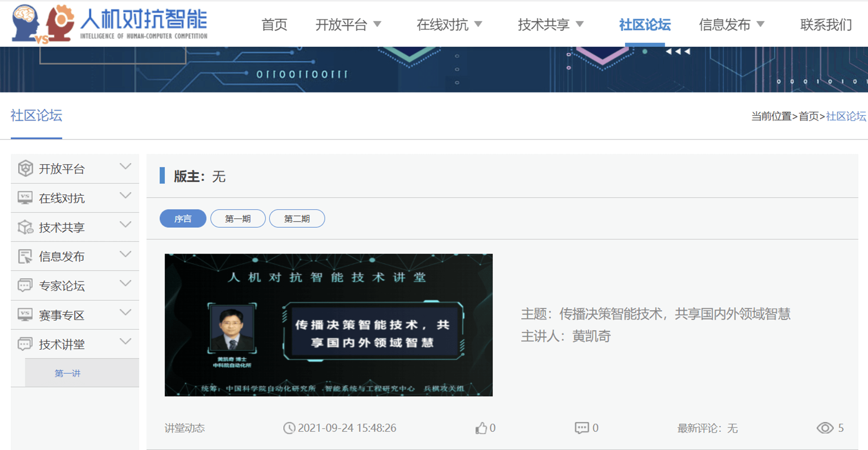The height and width of the screenshot is (450, 868).
Task: Switch to the 第二期 tab
Action: pyautogui.click(x=297, y=218)
